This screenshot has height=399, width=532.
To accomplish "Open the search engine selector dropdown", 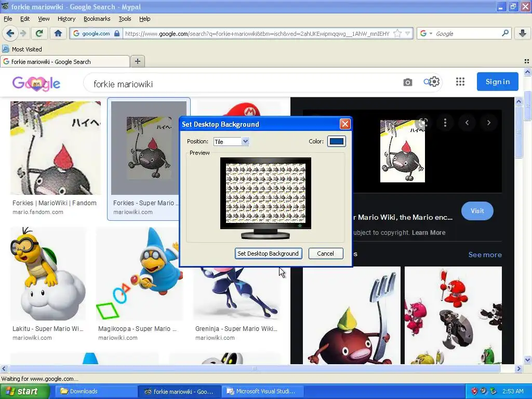I will [426, 33].
